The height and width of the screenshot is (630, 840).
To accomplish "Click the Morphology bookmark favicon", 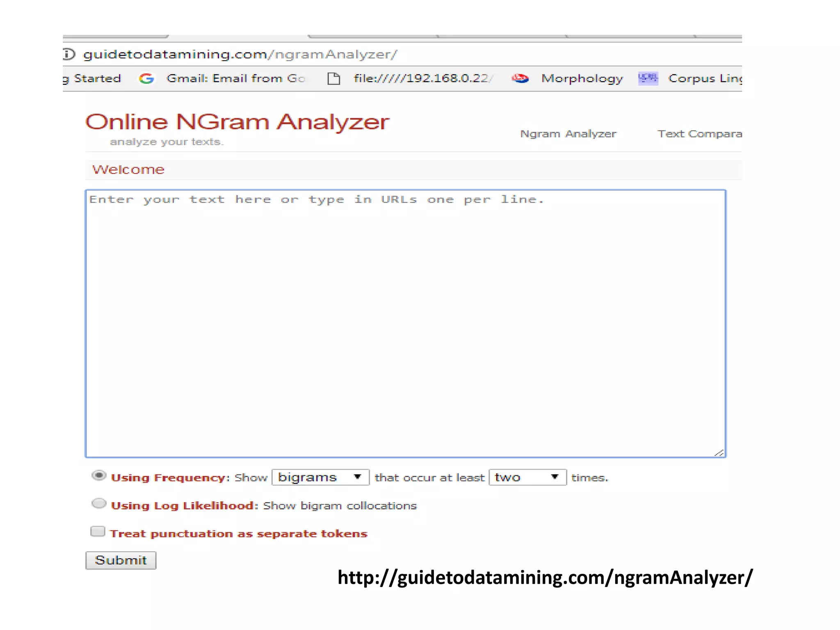I will (x=520, y=78).
